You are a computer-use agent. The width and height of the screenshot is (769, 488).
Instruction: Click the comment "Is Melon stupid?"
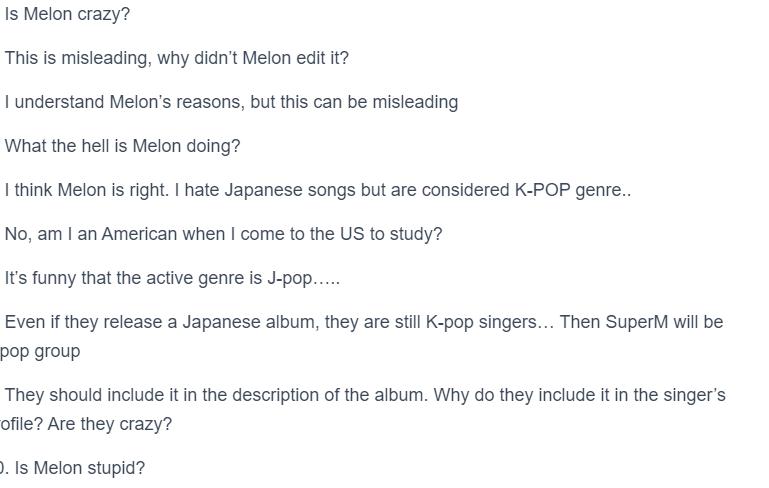pyautogui.click(x=80, y=468)
